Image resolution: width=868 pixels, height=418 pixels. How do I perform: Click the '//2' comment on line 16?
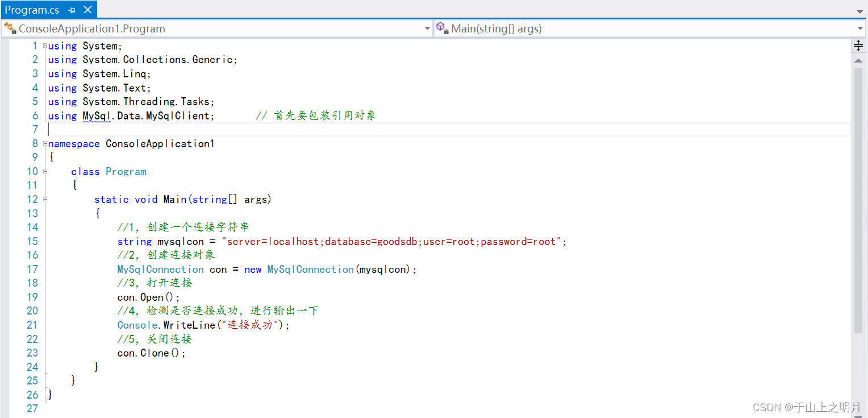coord(166,255)
